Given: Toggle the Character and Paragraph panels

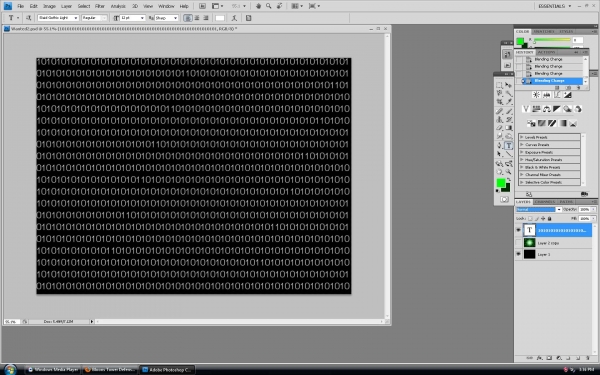Looking at the screenshot, I should click(x=248, y=18).
